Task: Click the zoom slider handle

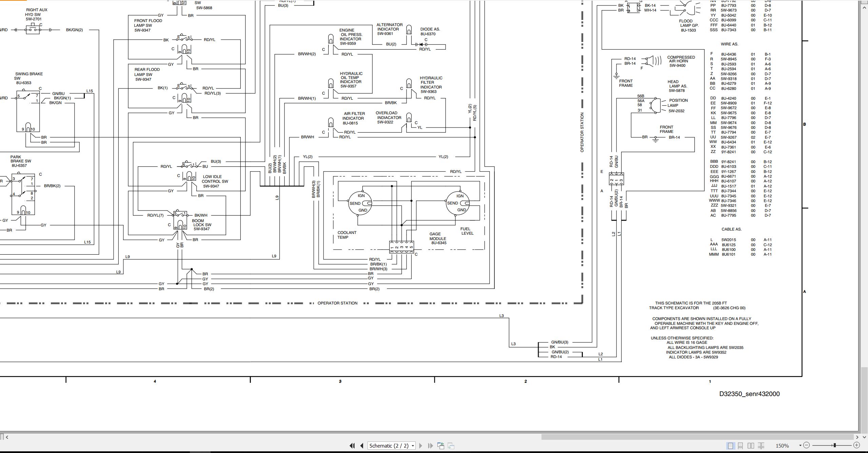Action: (x=834, y=446)
